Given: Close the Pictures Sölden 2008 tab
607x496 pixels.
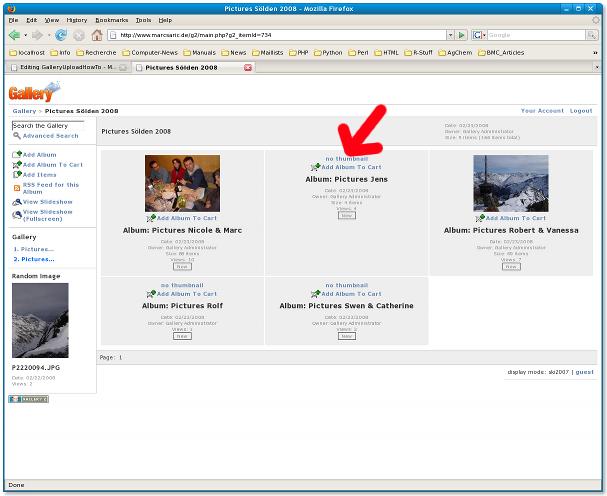Looking at the screenshot, I should (248, 67).
